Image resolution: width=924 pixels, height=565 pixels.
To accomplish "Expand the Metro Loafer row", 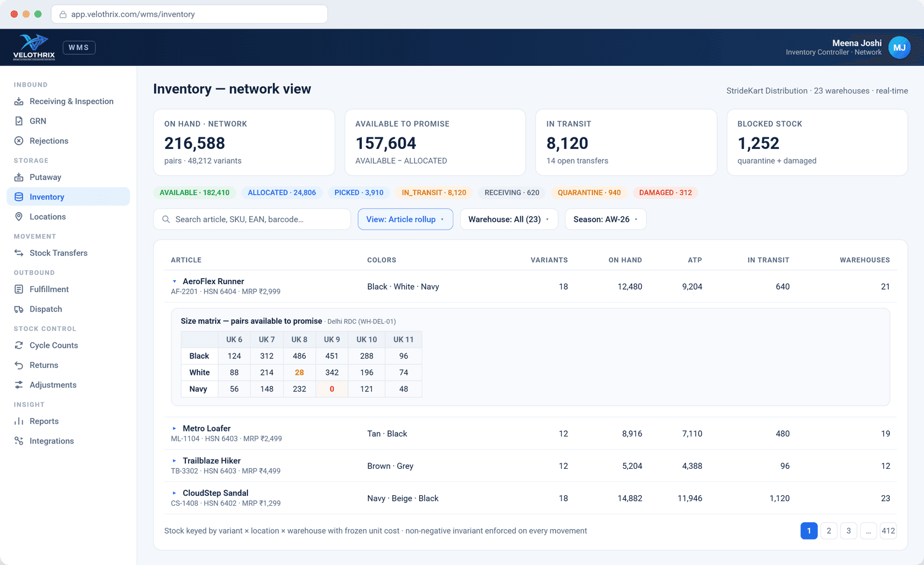I will coord(174,429).
